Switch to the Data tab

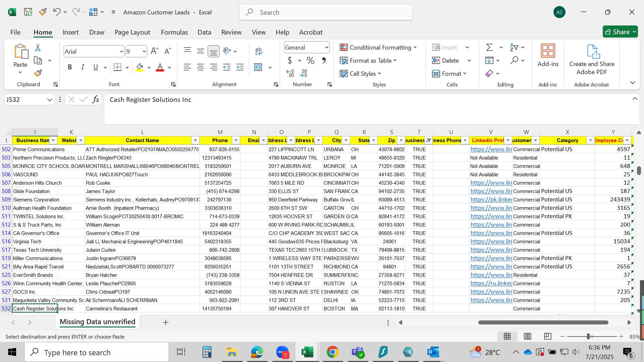point(204,32)
